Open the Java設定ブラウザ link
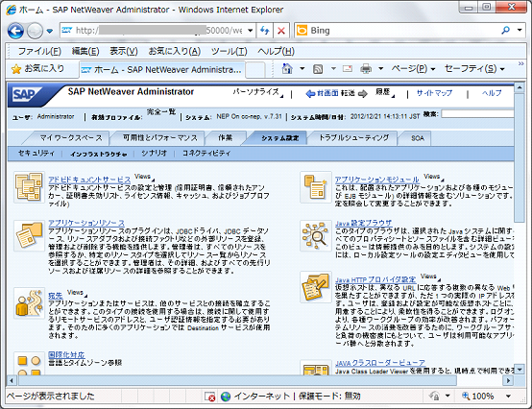The image size is (532, 409). (x=363, y=223)
